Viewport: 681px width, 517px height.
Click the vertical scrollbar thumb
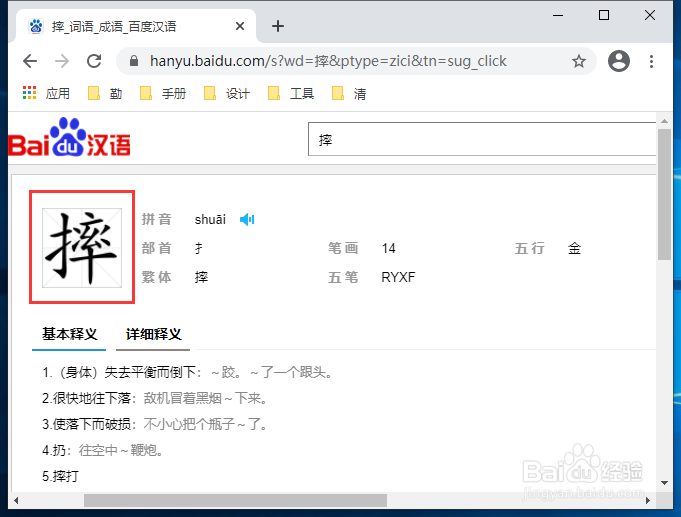pyautogui.click(x=664, y=194)
